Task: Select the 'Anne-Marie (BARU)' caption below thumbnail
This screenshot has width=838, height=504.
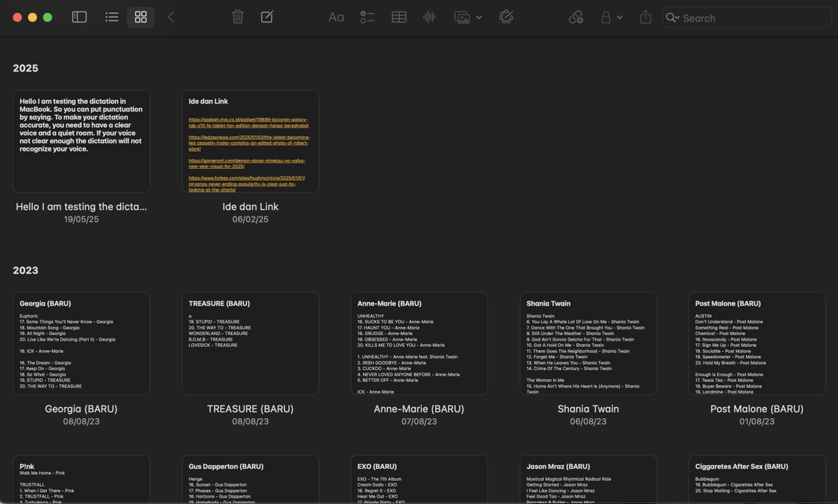Action: 420,409
